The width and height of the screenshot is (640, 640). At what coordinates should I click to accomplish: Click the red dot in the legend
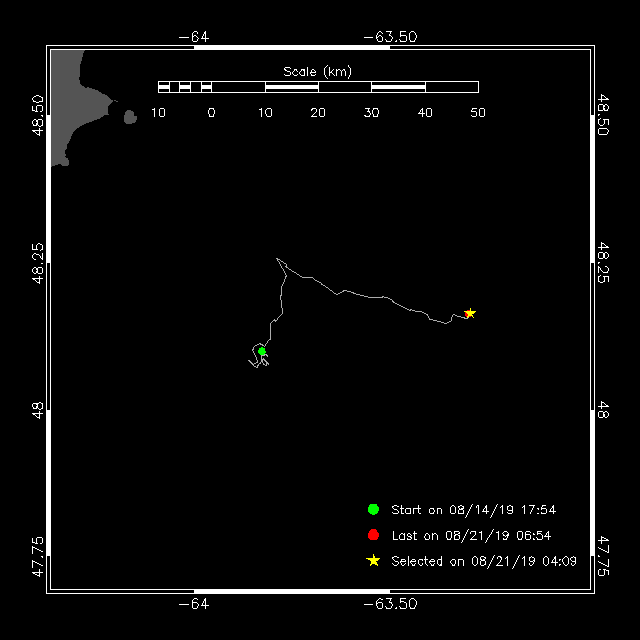coord(373,535)
